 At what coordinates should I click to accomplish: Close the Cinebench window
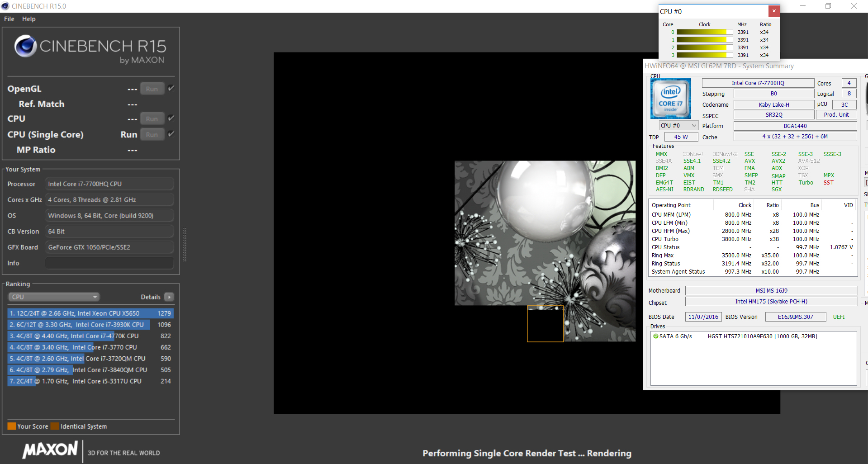click(x=854, y=6)
